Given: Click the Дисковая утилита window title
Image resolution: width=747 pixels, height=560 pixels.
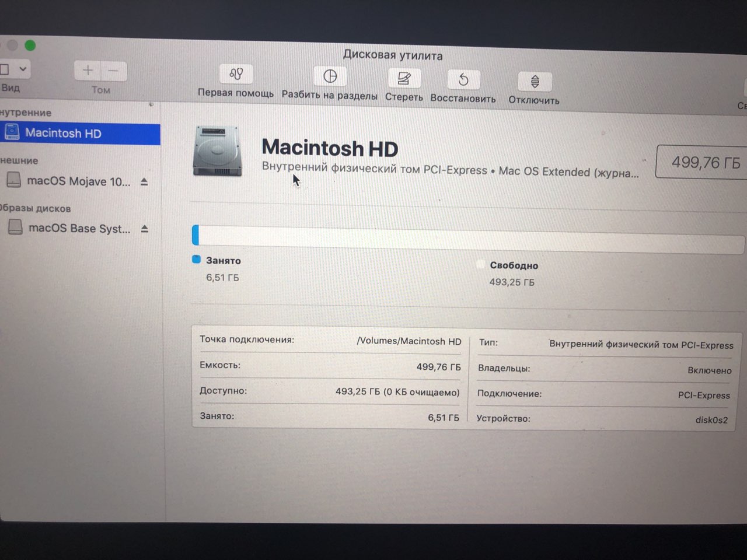Looking at the screenshot, I should pos(393,55).
